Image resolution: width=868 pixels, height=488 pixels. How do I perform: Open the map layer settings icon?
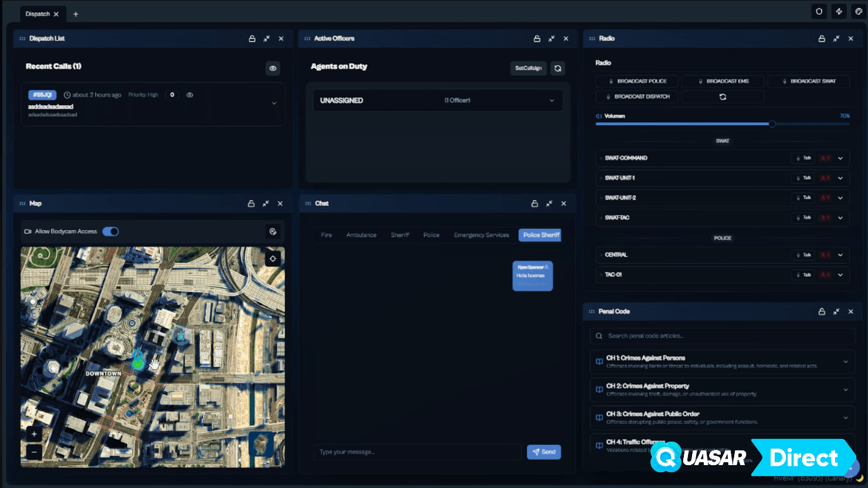[x=273, y=232]
